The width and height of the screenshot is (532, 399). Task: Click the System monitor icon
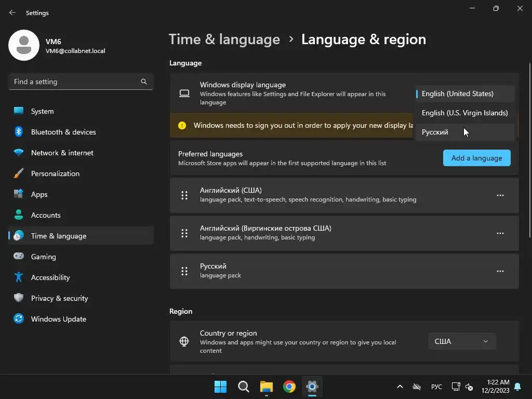point(19,111)
